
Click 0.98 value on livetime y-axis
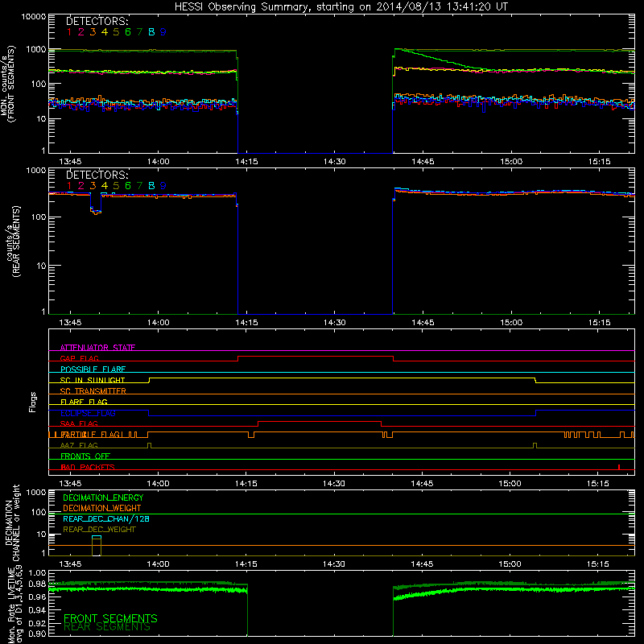click(x=37, y=584)
